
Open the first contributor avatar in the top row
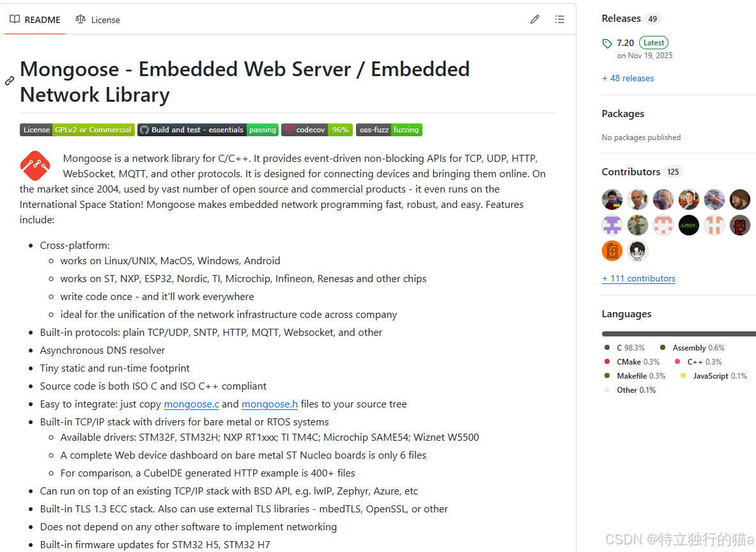[612, 200]
